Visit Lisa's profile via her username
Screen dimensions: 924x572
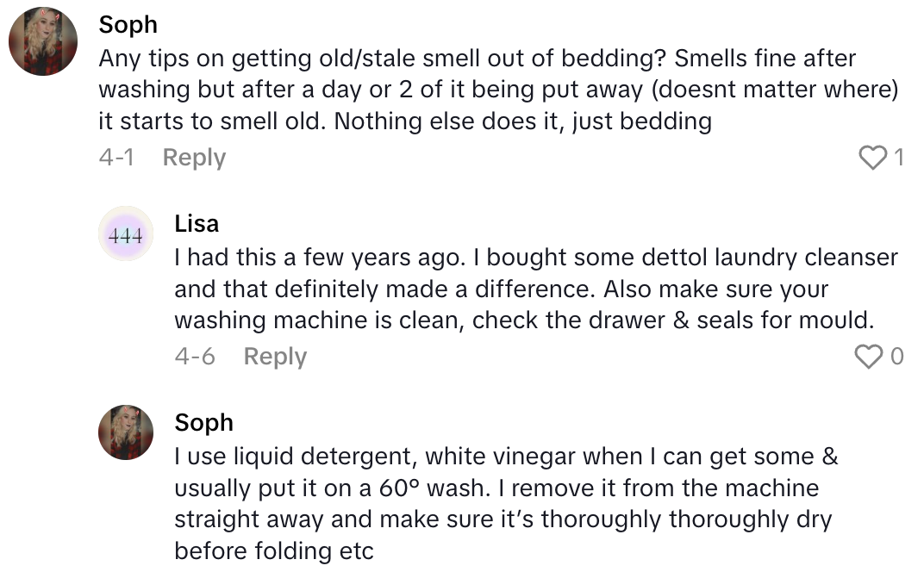coord(197,224)
